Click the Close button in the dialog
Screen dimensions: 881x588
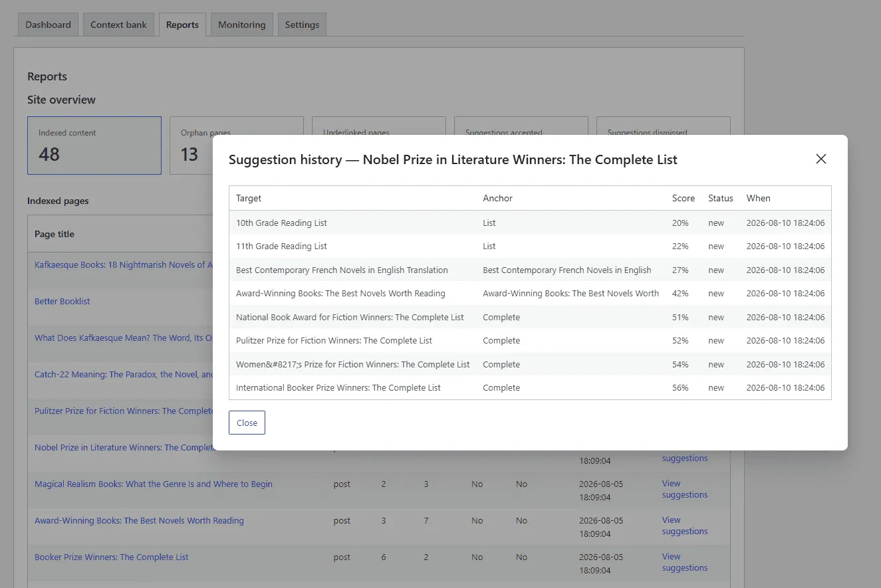coord(247,423)
